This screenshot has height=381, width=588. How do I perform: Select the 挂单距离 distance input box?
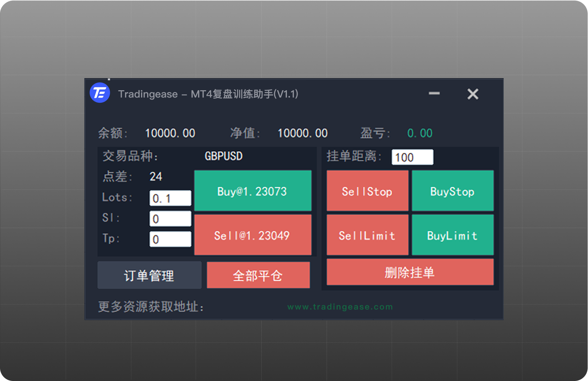(412, 157)
